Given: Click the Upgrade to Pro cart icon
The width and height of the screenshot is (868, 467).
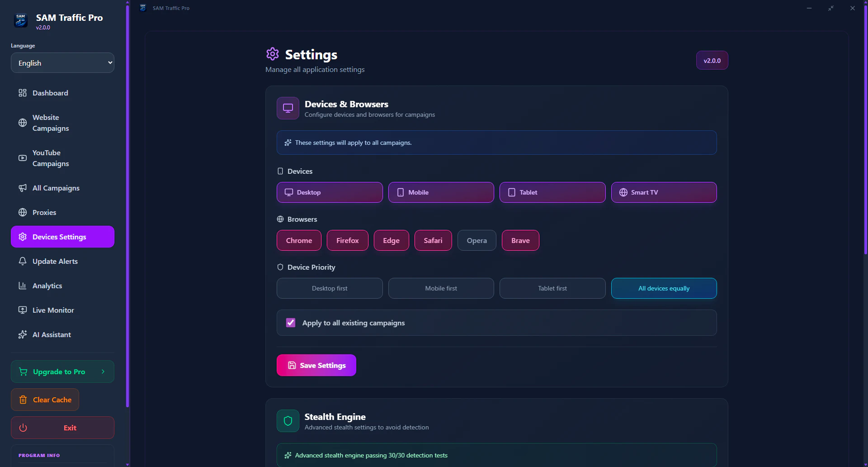Looking at the screenshot, I should coord(23,372).
